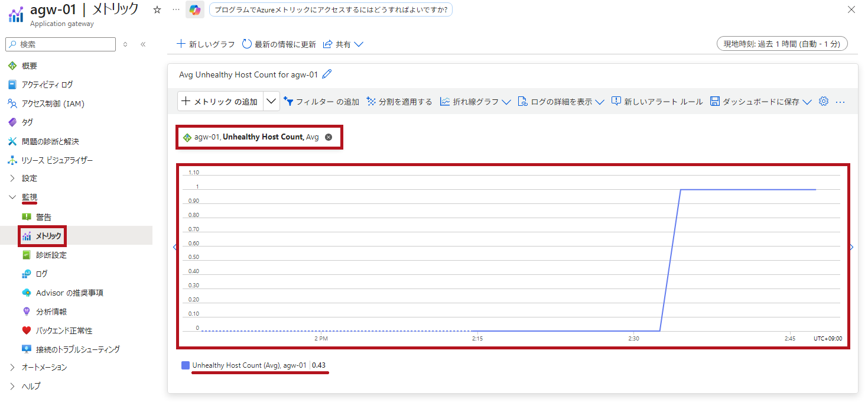868x402 pixels.
Task: Click フィルター の追加
Action: click(321, 102)
